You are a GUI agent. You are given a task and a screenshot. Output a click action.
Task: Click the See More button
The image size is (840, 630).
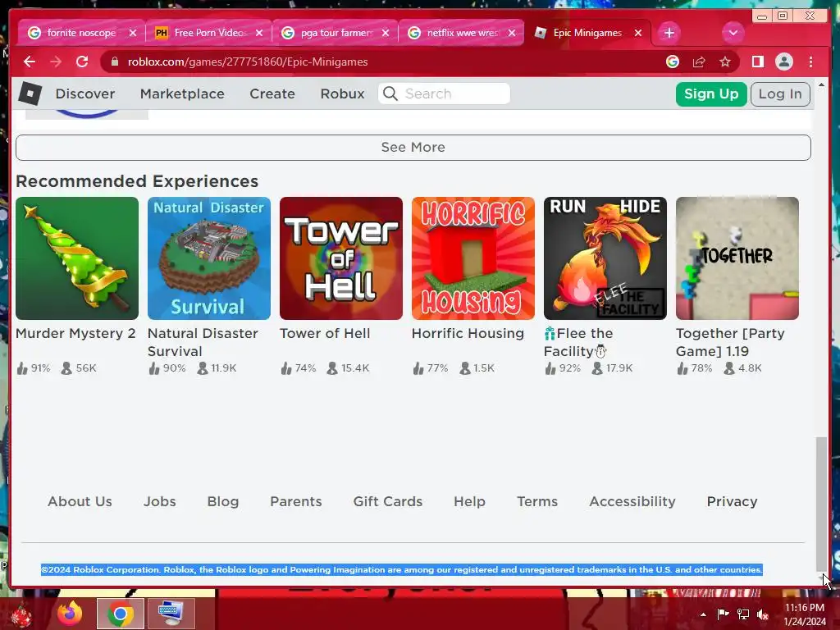(413, 148)
